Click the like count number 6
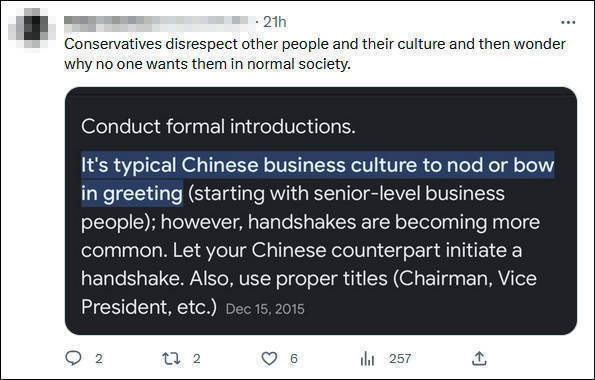The width and height of the screenshot is (595, 380). [x=294, y=359]
